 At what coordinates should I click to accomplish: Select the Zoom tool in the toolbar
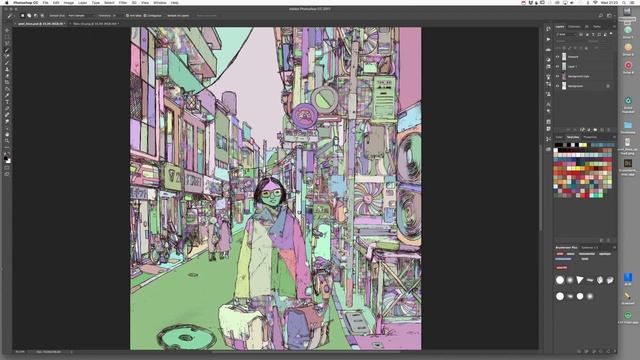tap(7, 140)
